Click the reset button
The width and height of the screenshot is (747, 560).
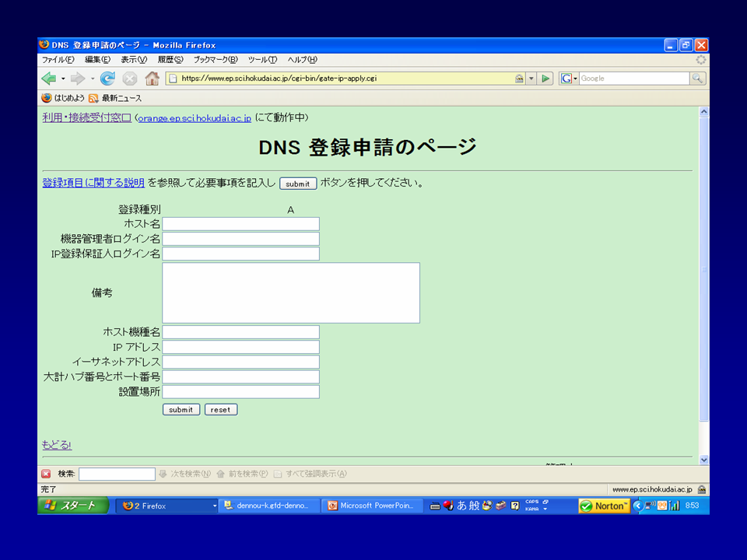point(221,410)
